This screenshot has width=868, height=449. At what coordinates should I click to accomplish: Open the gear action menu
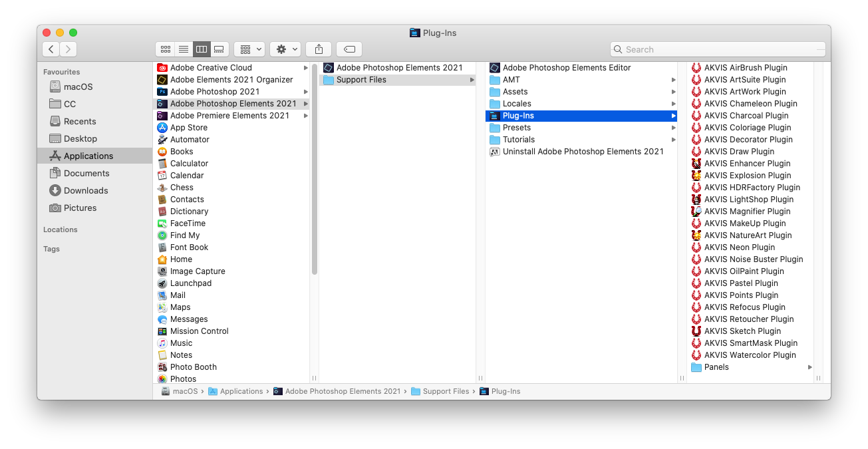click(285, 49)
